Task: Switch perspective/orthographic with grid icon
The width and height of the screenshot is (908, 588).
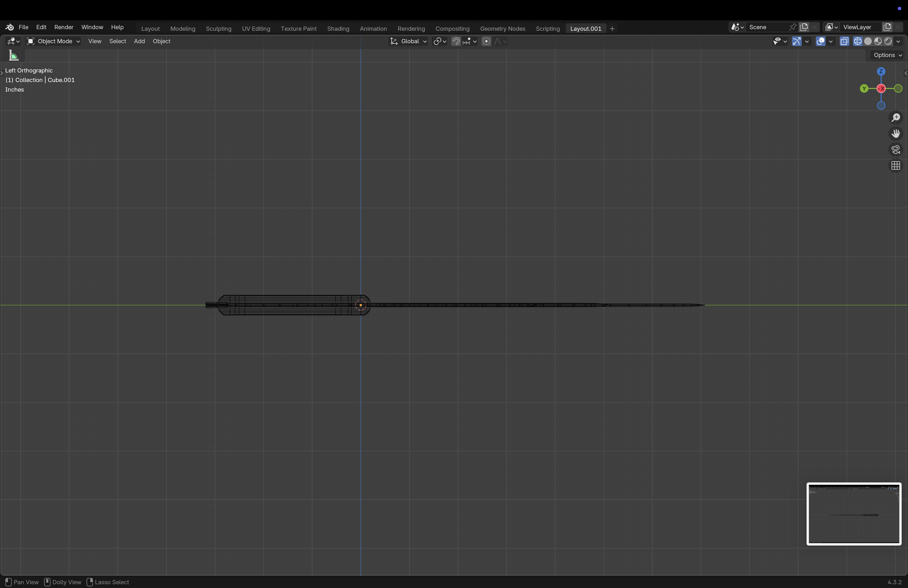Action: 896,166
